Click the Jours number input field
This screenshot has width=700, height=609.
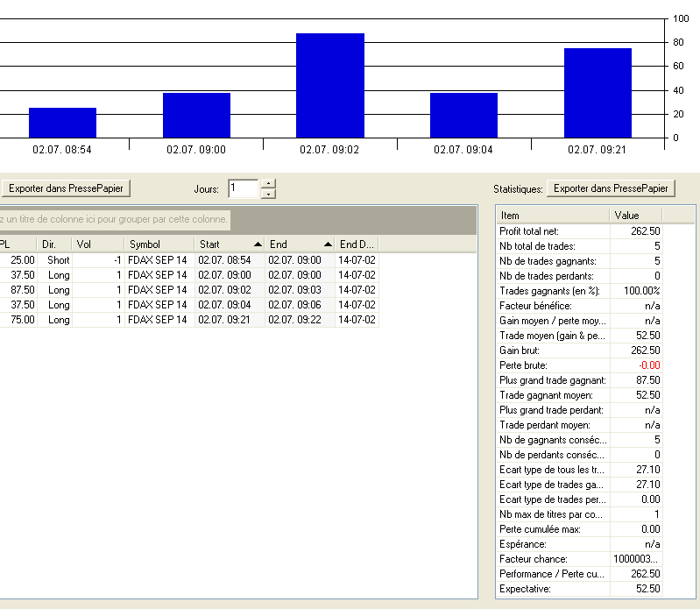(243, 188)
